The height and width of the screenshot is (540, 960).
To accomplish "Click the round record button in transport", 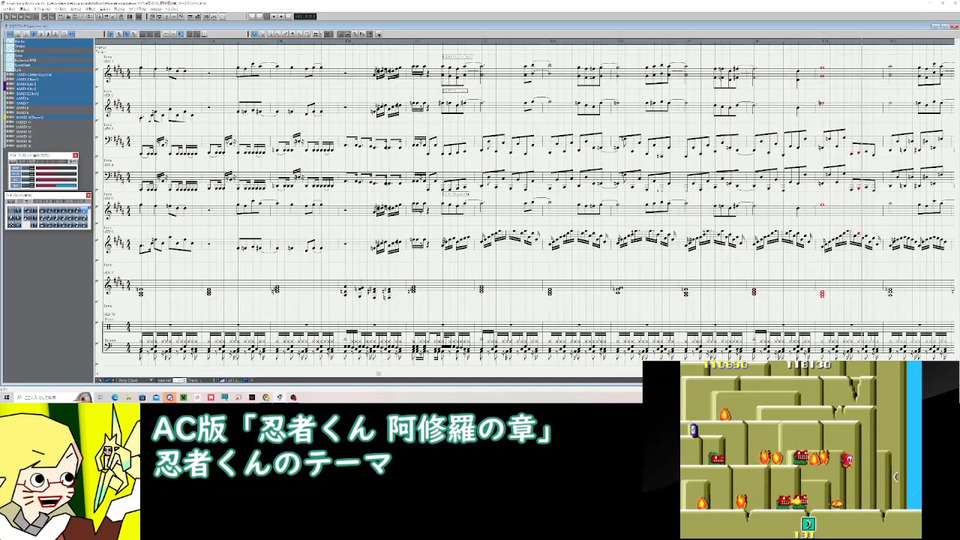I will pos(281,17).
